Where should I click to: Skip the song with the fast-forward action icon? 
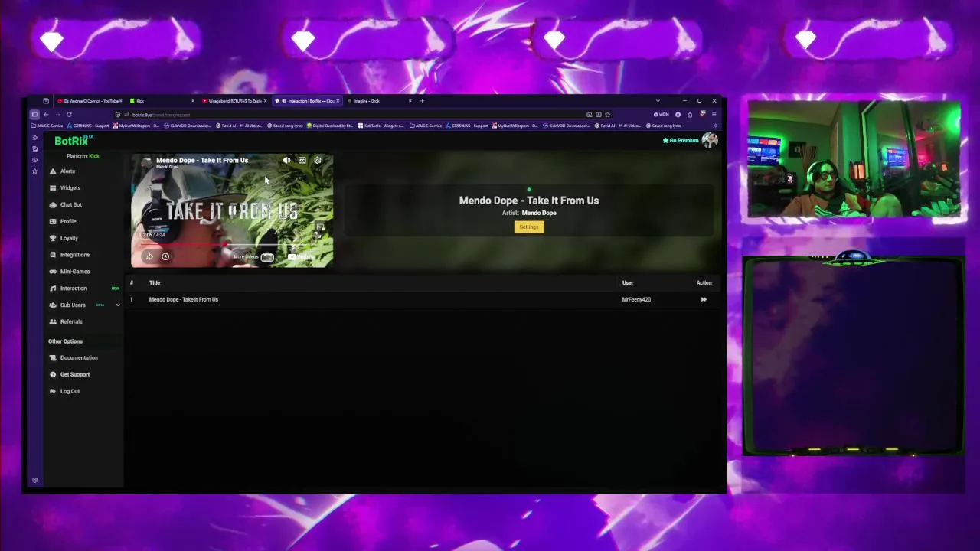click(x=704, y=299)
